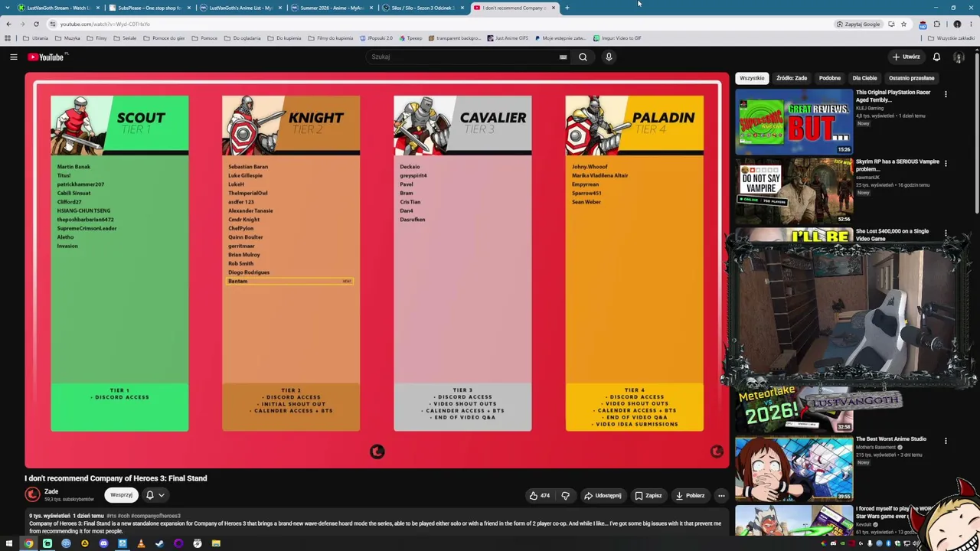The width and height of the screenshot is (980, 551).
Task: Open the Do oglądania bookmarks folder
Action: pos(242,38)
